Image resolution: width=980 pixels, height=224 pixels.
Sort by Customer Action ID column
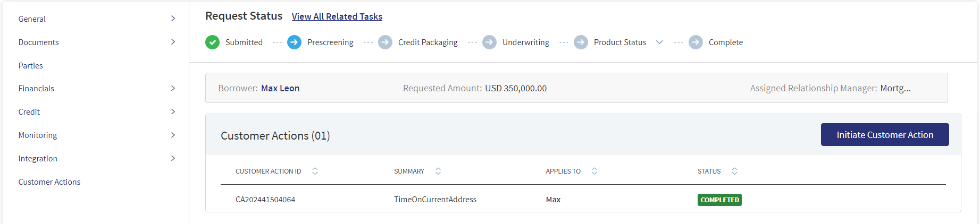(x=315, y=171)
